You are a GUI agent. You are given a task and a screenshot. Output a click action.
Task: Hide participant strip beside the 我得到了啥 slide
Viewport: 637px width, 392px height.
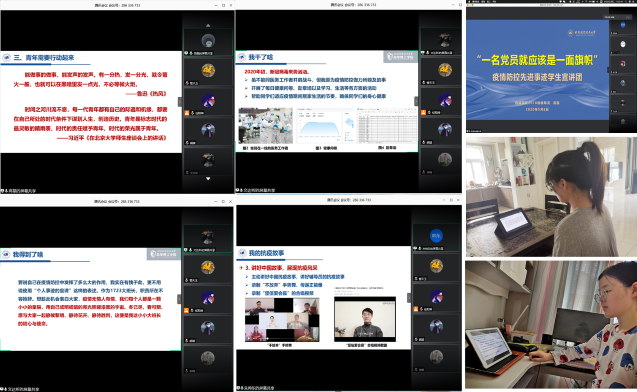click(179, 299)
